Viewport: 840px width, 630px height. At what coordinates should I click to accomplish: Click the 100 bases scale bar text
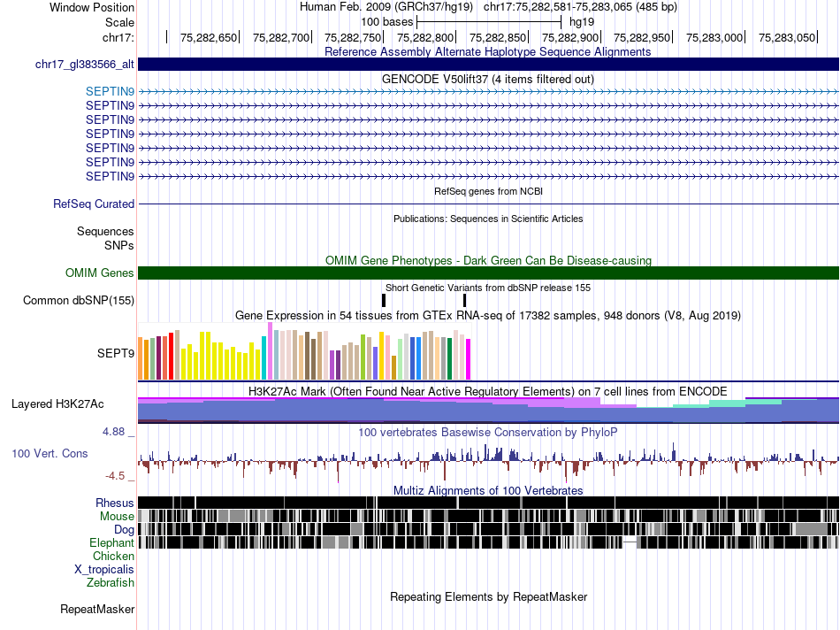coord(386,22)
